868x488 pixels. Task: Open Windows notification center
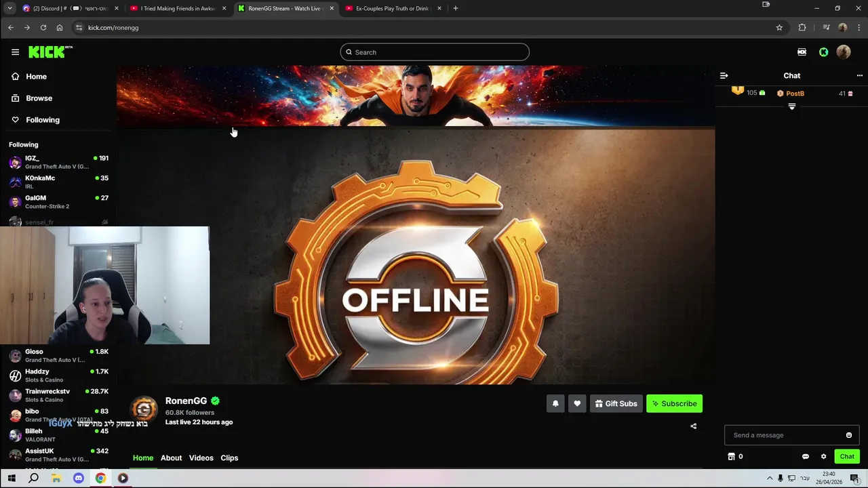854,479
